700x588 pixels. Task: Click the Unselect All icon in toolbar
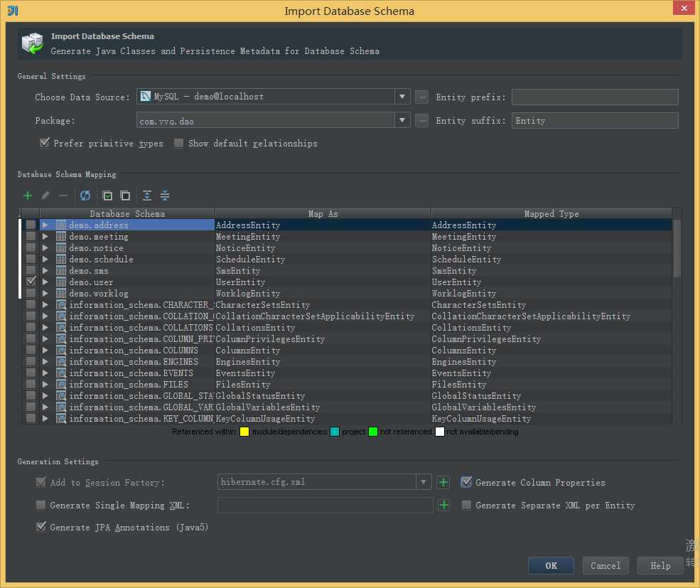[126, 196]
